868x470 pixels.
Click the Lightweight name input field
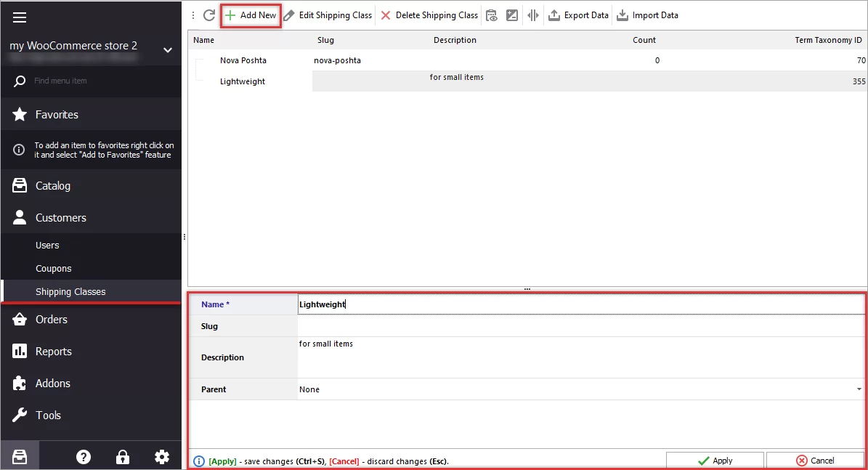pyautogui.click(x=436, y=304)
